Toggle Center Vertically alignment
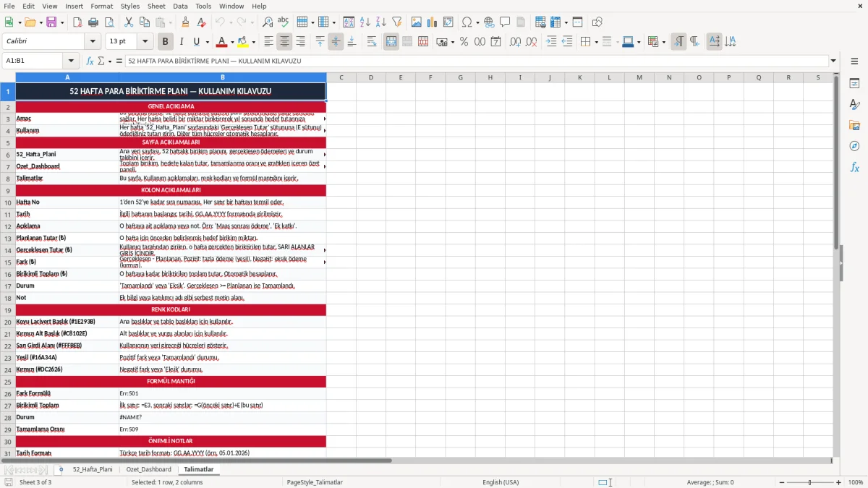This screenshot has width=868, height=488. [336, 42]
